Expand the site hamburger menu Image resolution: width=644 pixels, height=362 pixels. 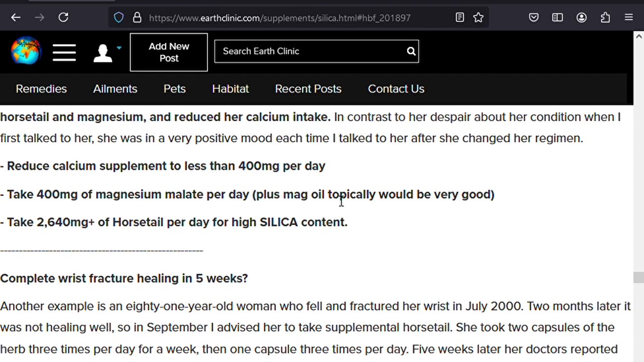[64, 52]
